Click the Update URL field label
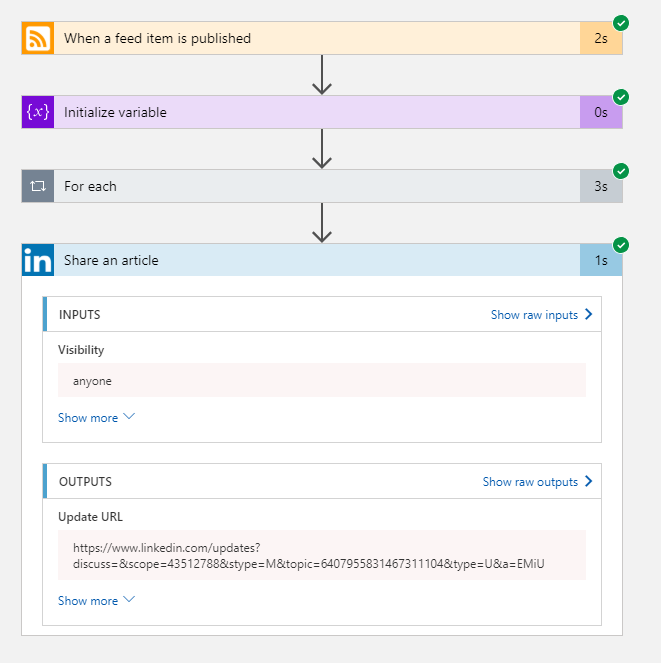The height and width of the screenshot is (663, 661). click(x=90, y=517)
